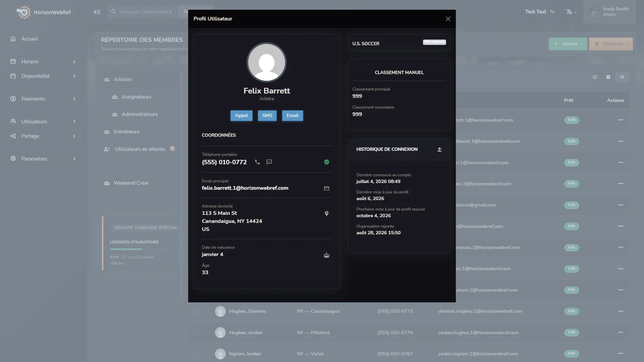Click the swap organization icon next to Test Test
The image size is (644, 362).
coord(552,12)
